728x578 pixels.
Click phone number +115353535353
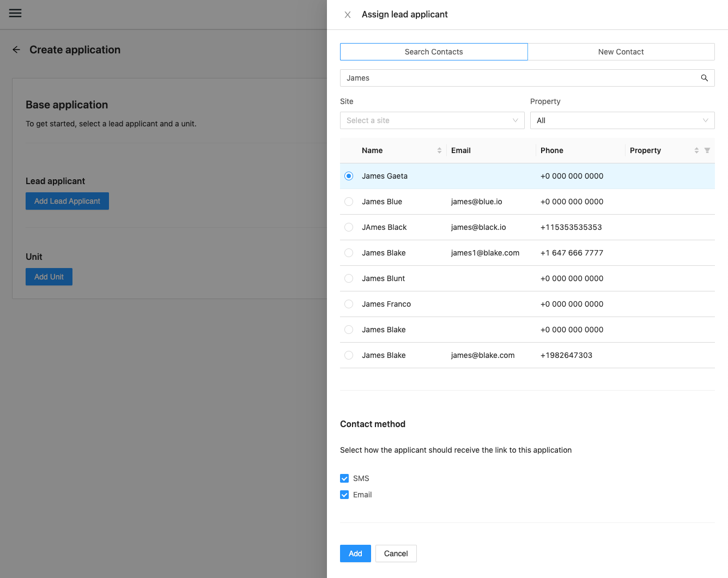click(x=571, y=227)
